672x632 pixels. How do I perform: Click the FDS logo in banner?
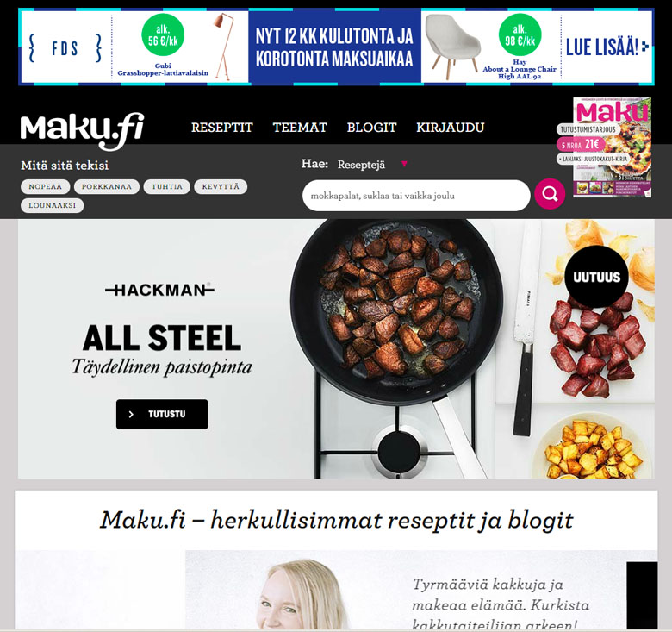[65, 48]
